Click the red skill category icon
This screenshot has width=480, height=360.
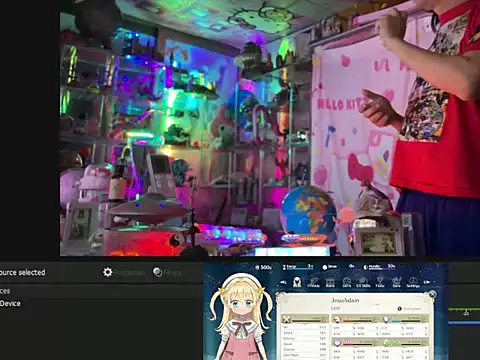(x=337, y=319)
